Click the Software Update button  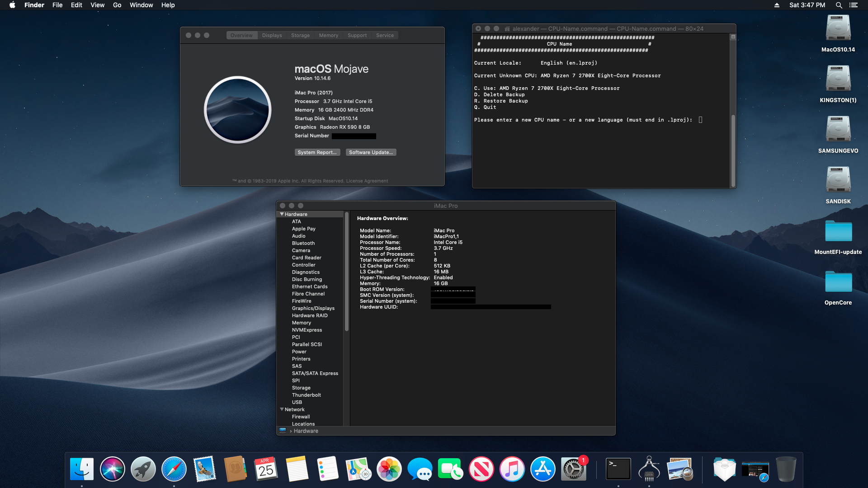[x=371, y=152]
